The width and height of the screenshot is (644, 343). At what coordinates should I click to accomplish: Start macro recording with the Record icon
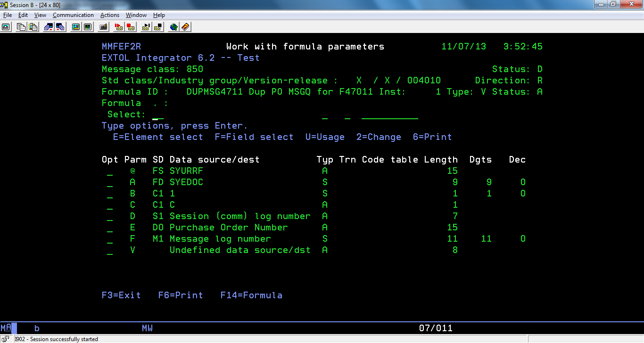point(119,27)
